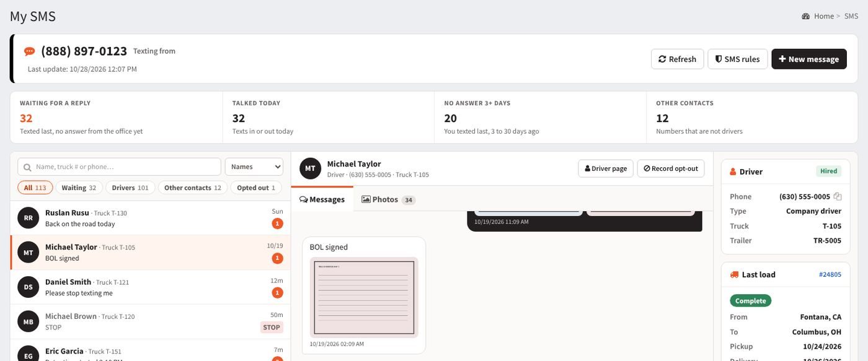Click the truck value T-105
Image resolution: width=868 pixels, height=361 pixels.
(832, 226)
